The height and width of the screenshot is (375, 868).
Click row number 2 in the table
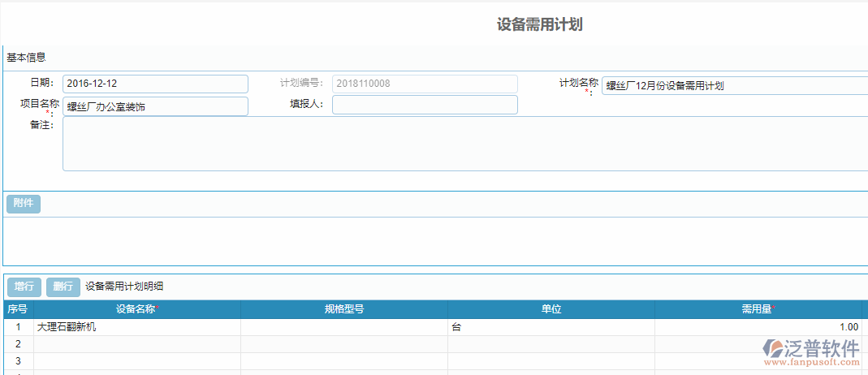click(17, 344)
